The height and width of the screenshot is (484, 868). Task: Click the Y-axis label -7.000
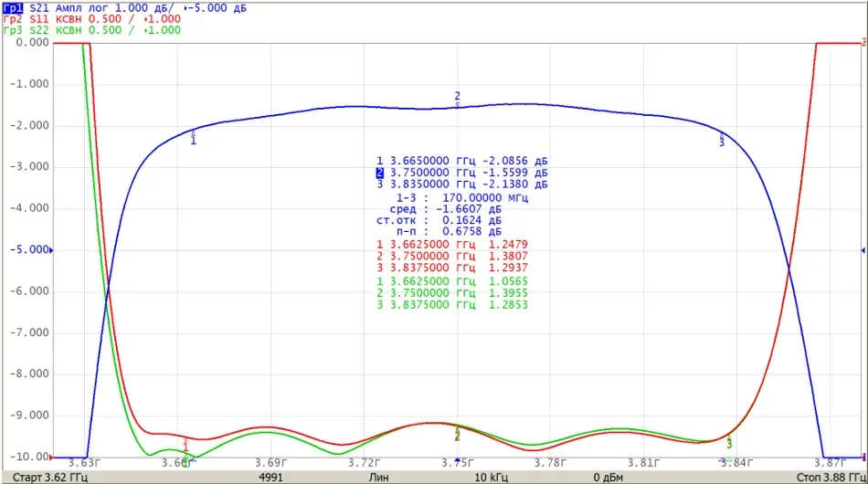click(30, 333)
